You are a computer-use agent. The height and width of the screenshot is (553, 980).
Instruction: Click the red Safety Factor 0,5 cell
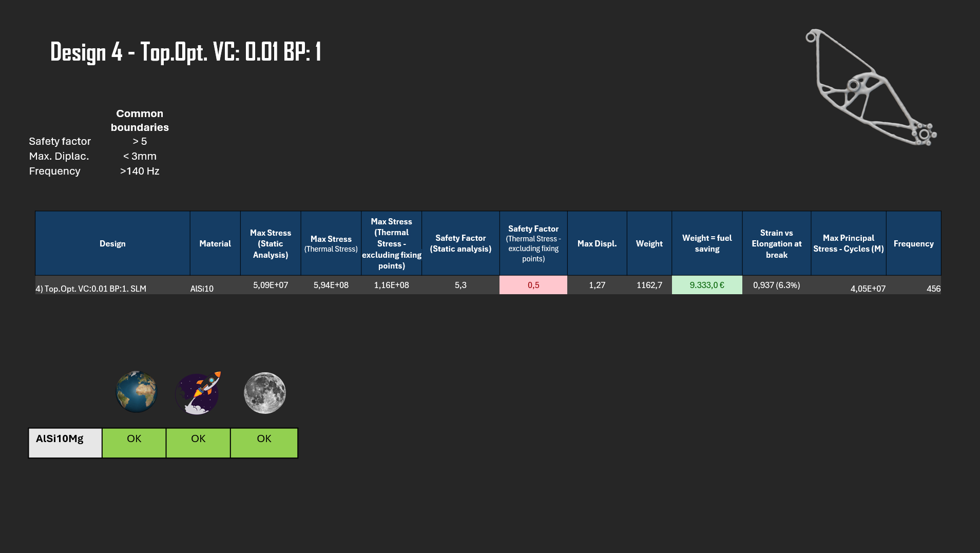coord(533,285)
